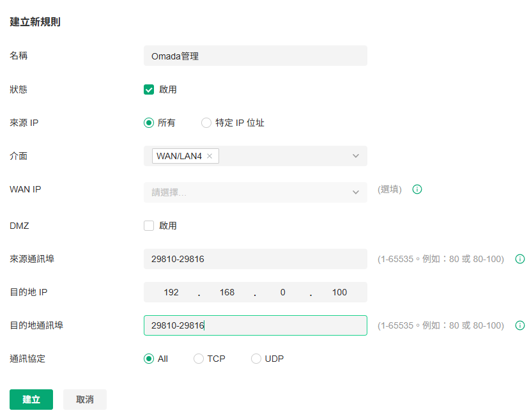Viewport: 529px width, 420px height.
Task: Choose the All protocol radio button
Action: (x=149, y=359)
